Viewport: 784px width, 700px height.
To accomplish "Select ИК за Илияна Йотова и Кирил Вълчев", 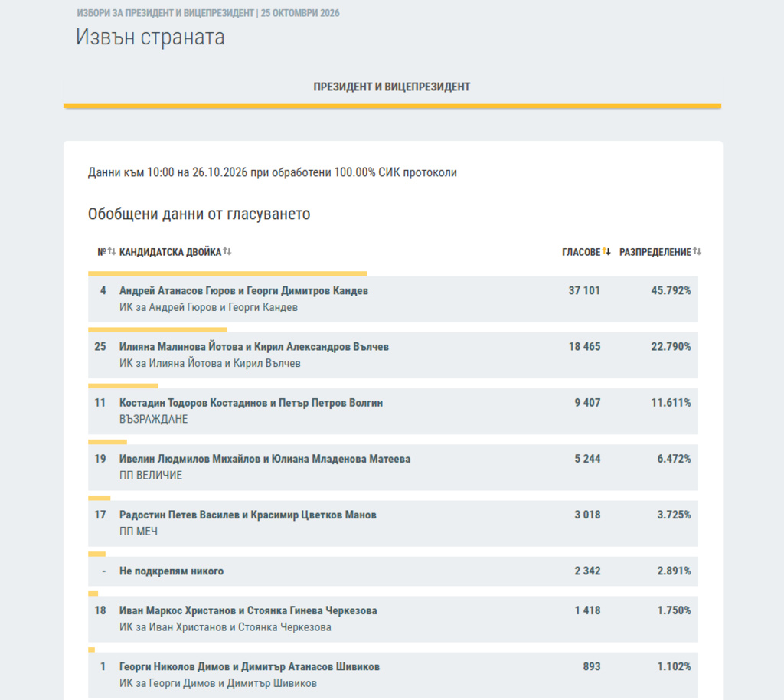I will coord(210,364).
